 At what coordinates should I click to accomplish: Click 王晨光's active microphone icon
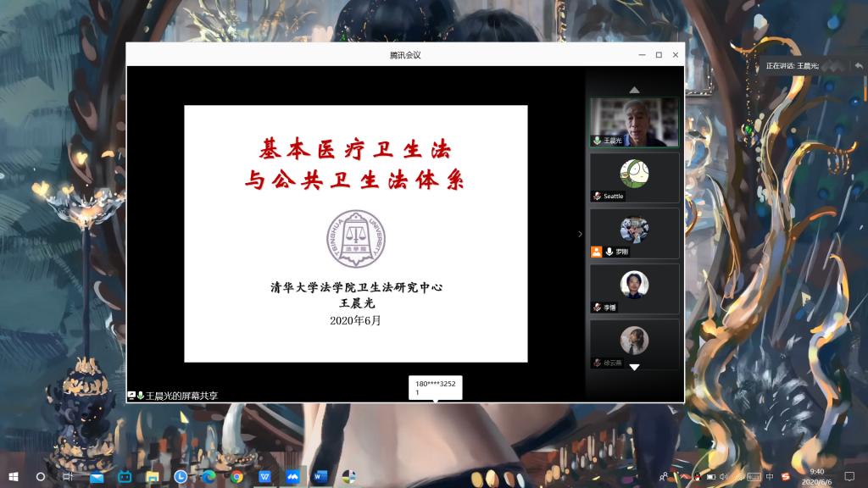597,141
